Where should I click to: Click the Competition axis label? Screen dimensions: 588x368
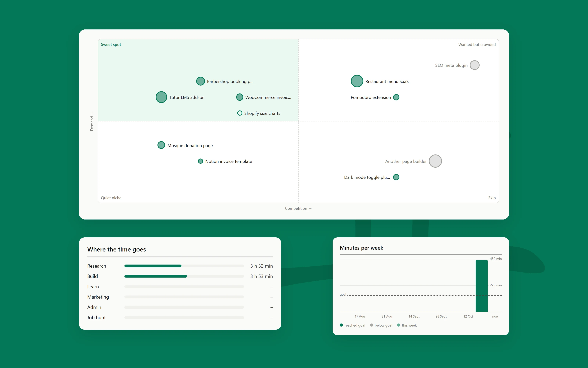298,208
